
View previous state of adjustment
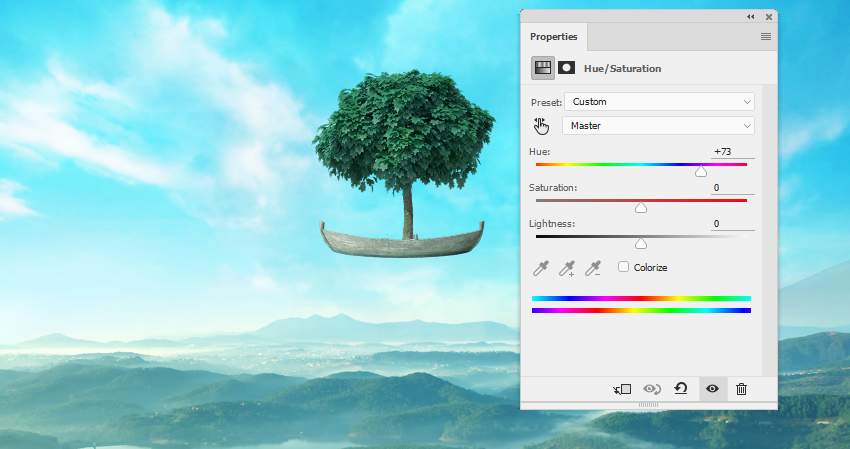pyautogui.click(x=652, y=389)
